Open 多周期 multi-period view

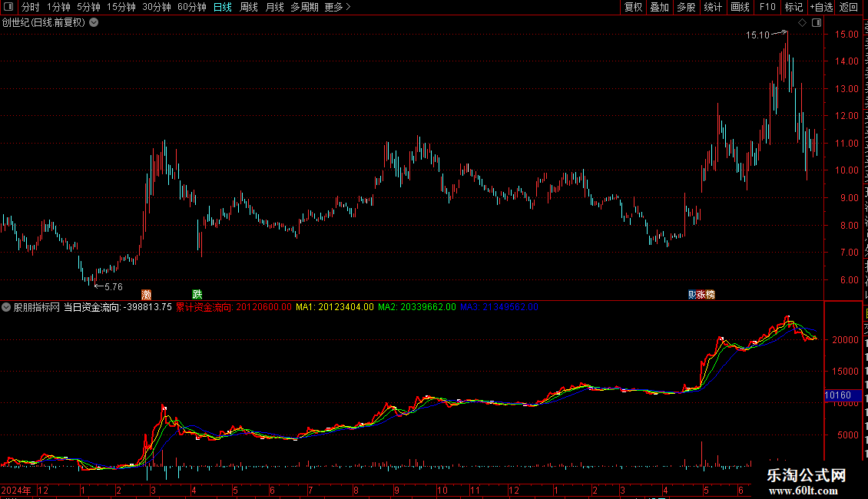[x=304, y=7]
